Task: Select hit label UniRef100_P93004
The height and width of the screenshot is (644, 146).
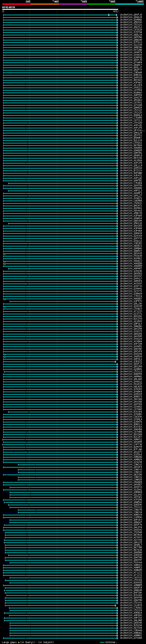Action: click(131, 562)
